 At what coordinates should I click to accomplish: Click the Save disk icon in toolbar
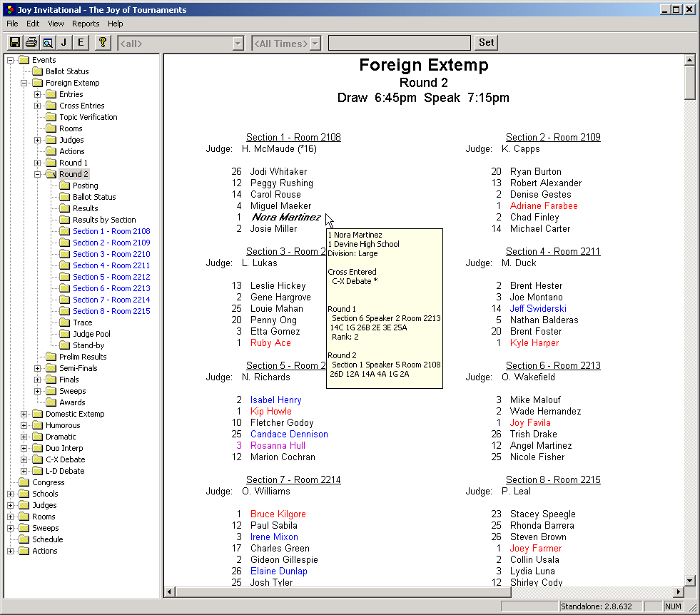click(x=14, y=43)
